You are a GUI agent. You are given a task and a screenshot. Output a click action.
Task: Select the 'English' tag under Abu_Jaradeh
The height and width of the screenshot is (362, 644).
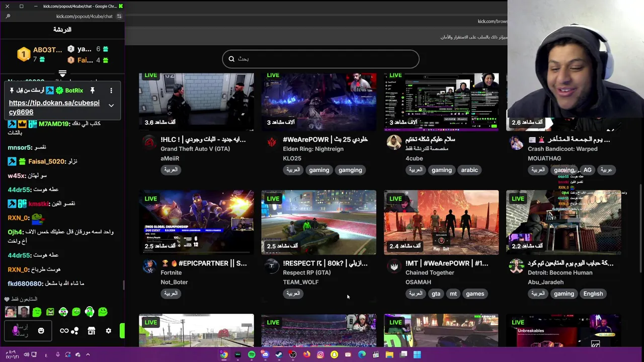click(x=593, y=294)
